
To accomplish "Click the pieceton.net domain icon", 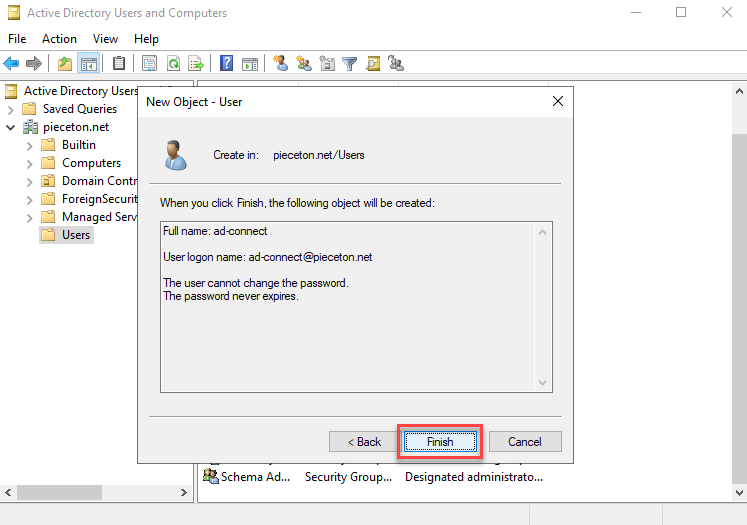I will [30, 127].
